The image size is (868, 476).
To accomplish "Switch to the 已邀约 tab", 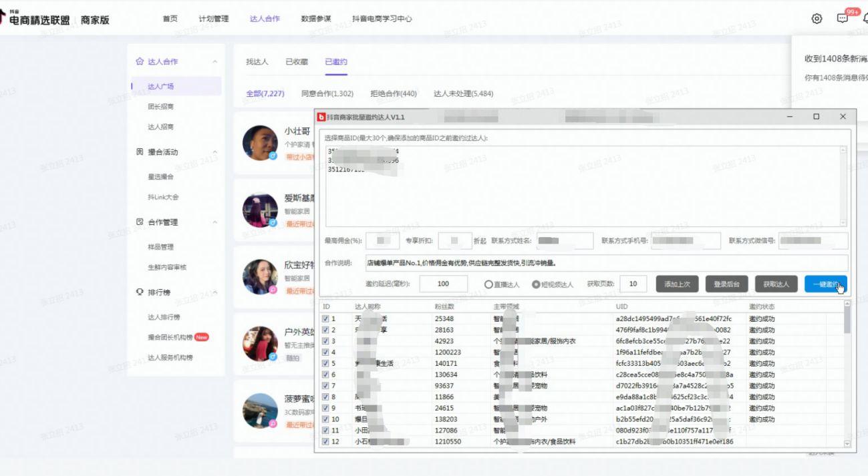I will coord(336,61).
